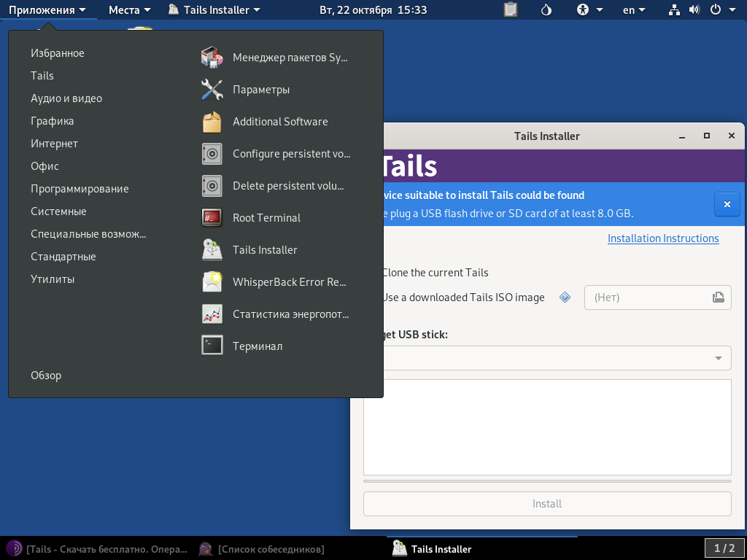This screenshot has height=560, width=747.
Task: Open the Additional Software box icon
Action: (212, 122)
